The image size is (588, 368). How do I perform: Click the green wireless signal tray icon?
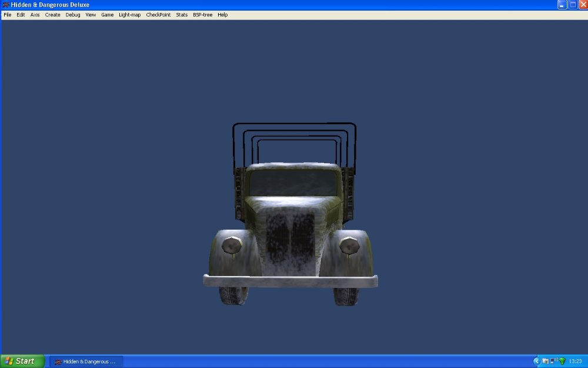(562, 362)
